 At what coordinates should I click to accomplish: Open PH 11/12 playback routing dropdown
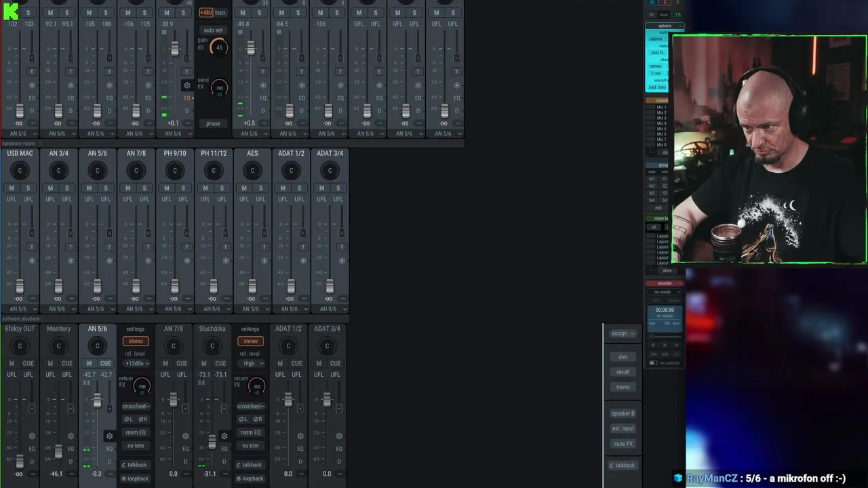click(x=214, y=309)
